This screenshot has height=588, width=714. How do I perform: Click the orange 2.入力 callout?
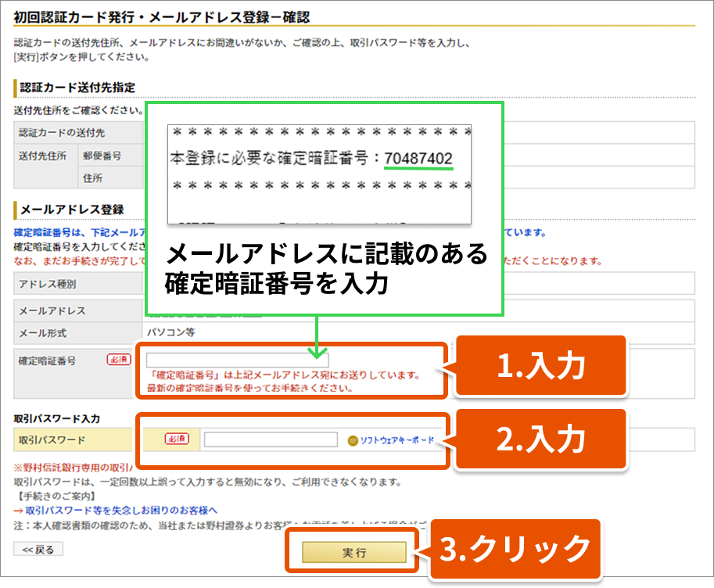[x=540, y=439]
